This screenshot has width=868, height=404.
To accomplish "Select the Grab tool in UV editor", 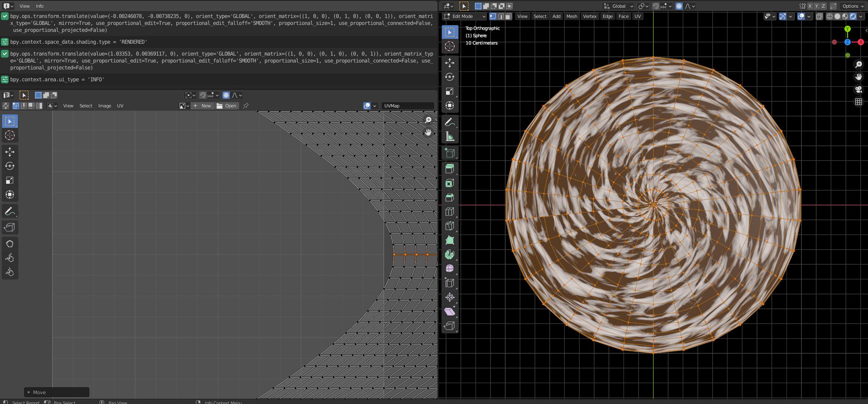I will [10, 244].
